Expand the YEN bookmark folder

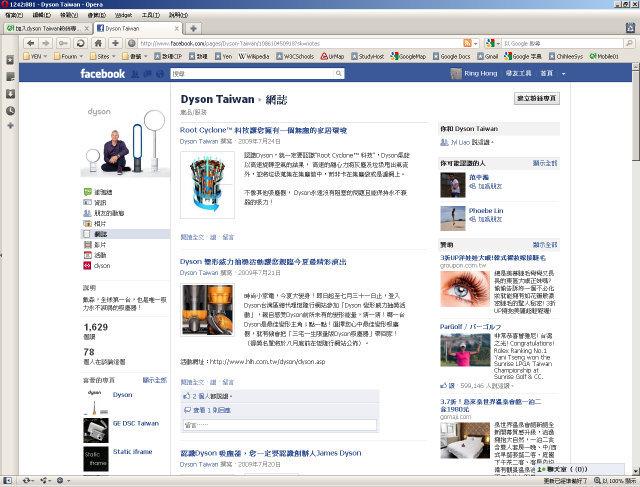tap(35, 56)
